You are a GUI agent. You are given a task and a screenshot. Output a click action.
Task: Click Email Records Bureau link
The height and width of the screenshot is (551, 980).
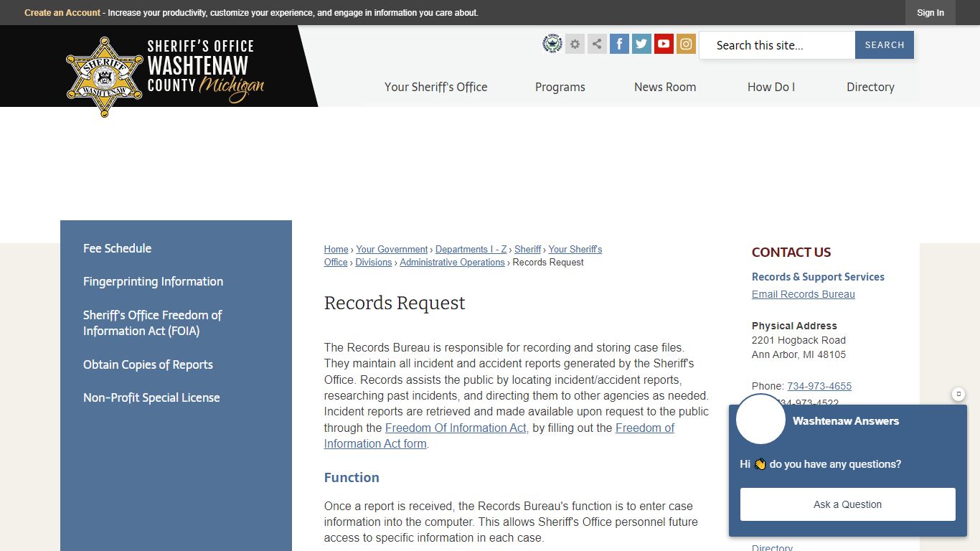[804, 294]
